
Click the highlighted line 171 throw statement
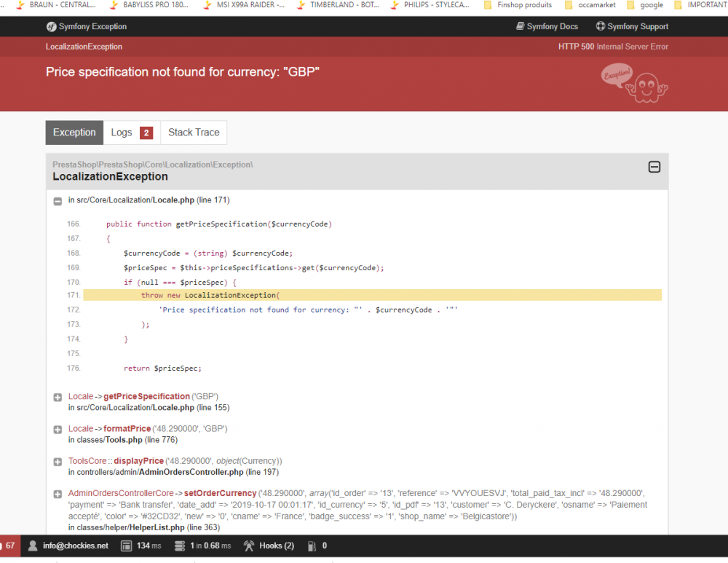point(372,295)
